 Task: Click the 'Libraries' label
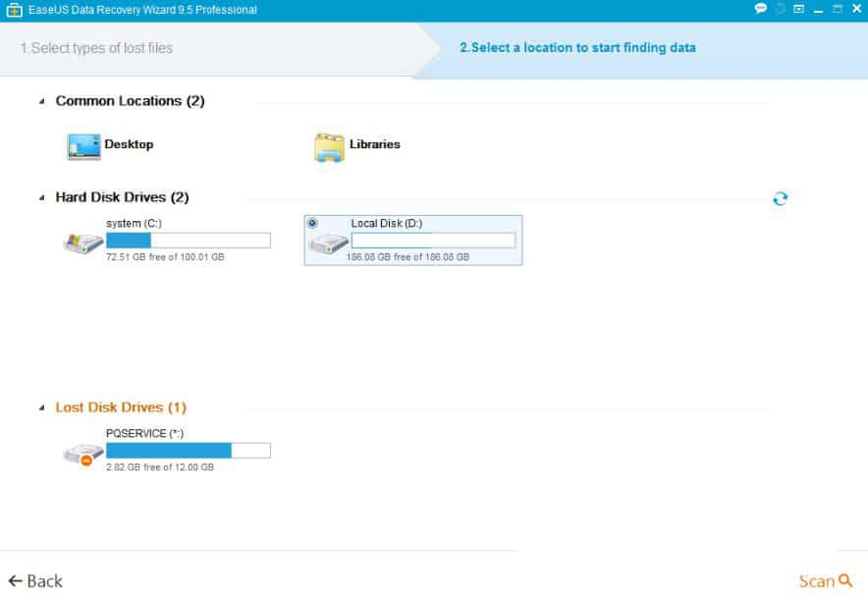(x=375, y=144)
